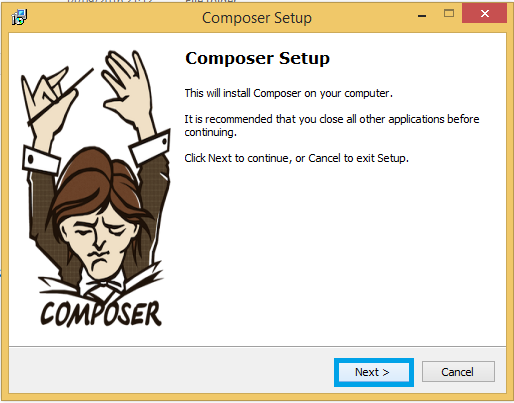The height and width of the screenshot is (403, 514).
Task: Click the gray footer area left of Next
Action: [x=171, y=370]
